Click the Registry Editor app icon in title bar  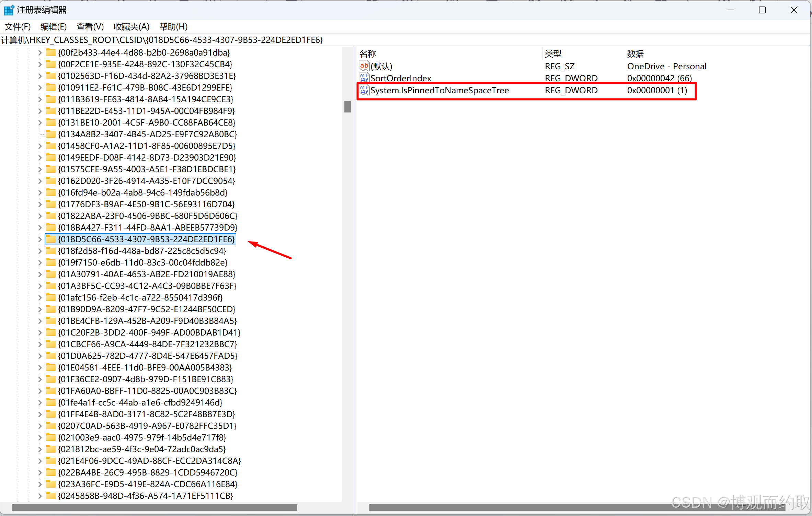(9, 10)
